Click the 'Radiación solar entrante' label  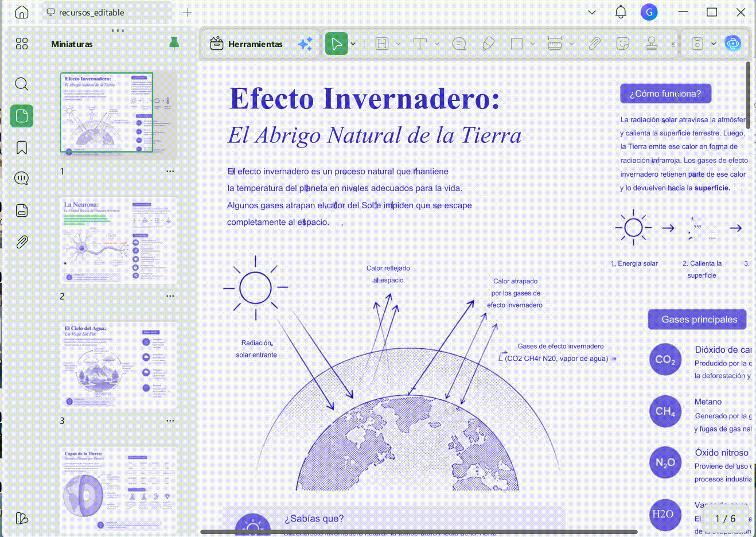pyautogui.click(x=256, y=349)
